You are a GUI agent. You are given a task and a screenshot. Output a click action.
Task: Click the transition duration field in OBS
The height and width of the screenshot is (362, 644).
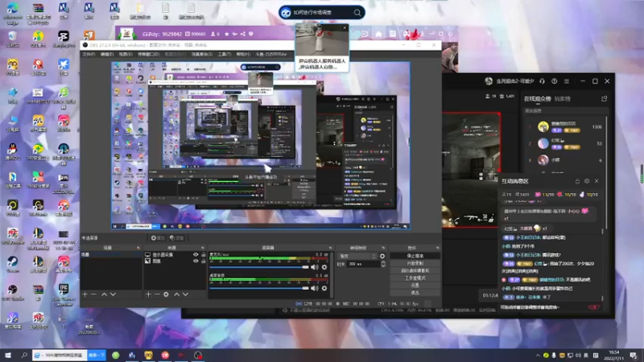click(363, 265)
